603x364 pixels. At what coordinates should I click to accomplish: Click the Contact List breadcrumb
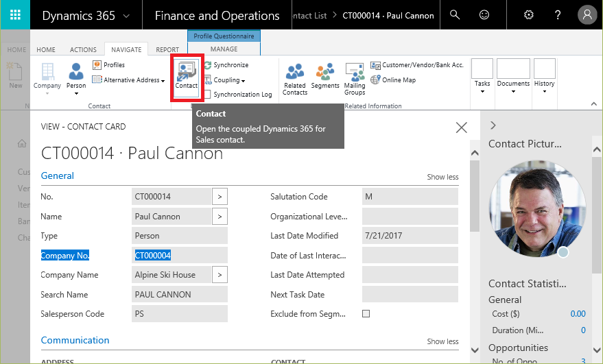tap(309, 16)
